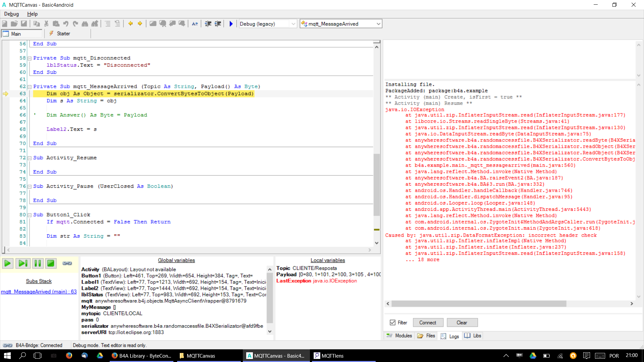Collapse the Button1_Click sub block
Screen dimensions: 644x362
pyautogui.click(x=30, y=215)
